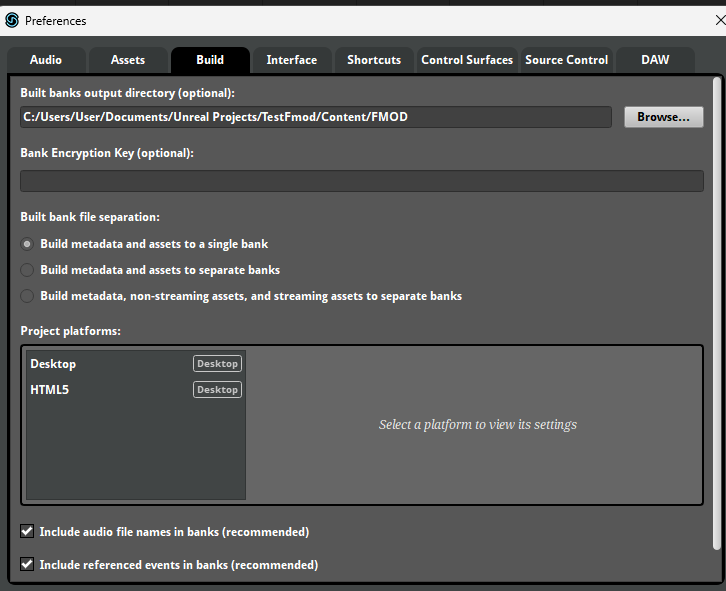
Task: Open the Source Control tab
Action: (x=567, y=60)
